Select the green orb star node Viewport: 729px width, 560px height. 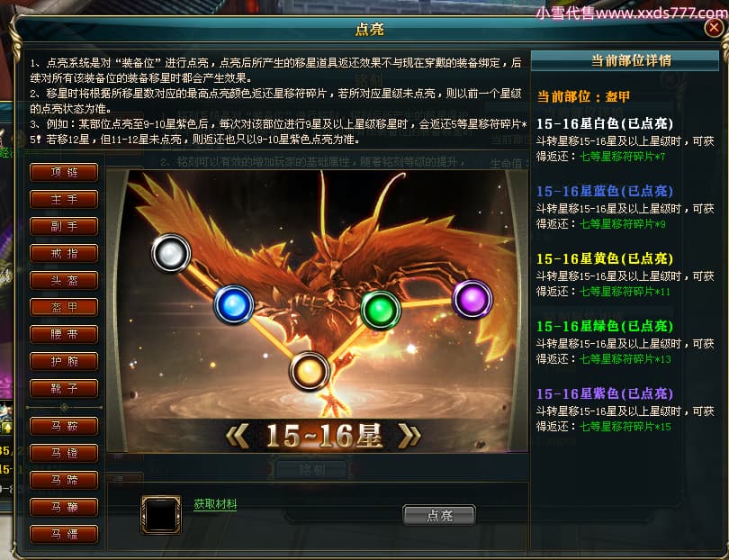click(x=381, y=310)
